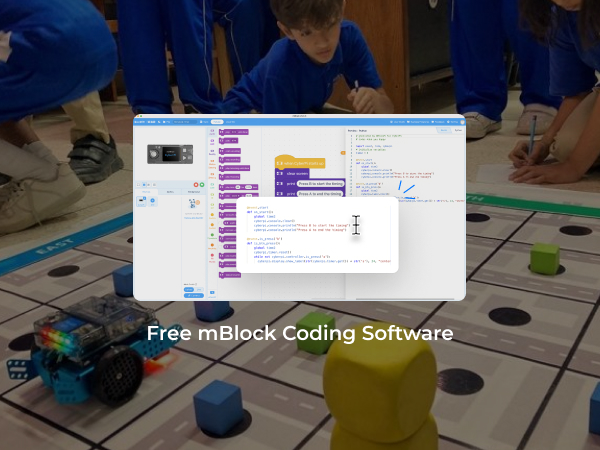Screen dimensions: 600x450
Task: Select Live mode in mode switch
Action: 199,289
